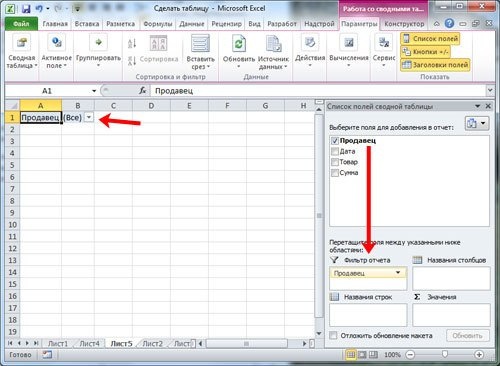Open the Источник данных icon
Image resolution: width=500 pixels, height=366 pixels.
pyautogui.click(x=273, y=44)
